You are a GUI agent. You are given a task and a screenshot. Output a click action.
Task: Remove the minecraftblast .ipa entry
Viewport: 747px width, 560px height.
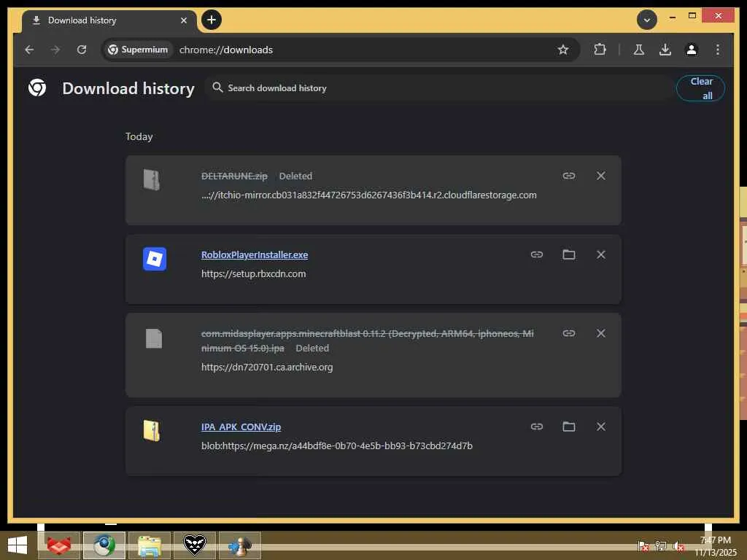601,333
